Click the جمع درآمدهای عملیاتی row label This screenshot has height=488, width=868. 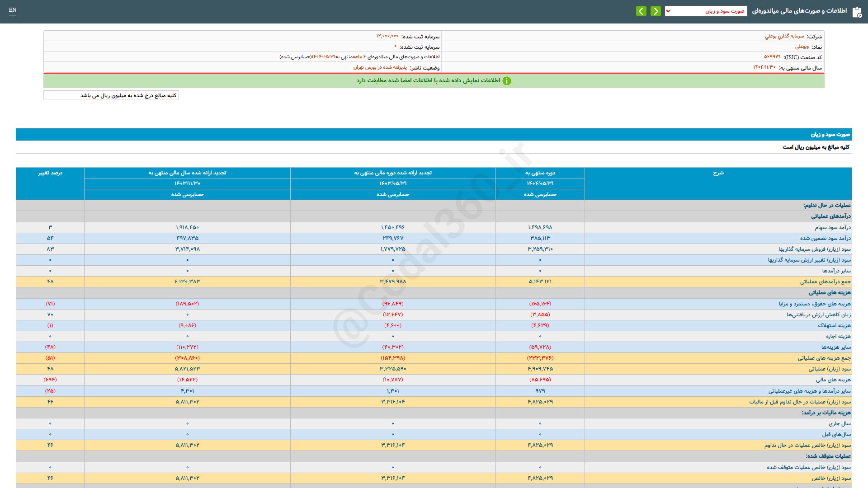pos(825,282)
